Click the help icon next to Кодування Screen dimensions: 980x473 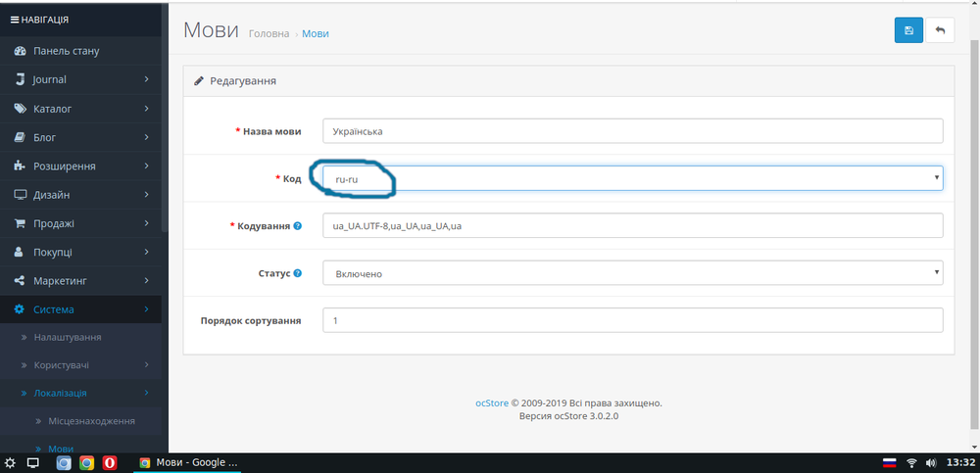pyautogui.click(x=298, y=225)
